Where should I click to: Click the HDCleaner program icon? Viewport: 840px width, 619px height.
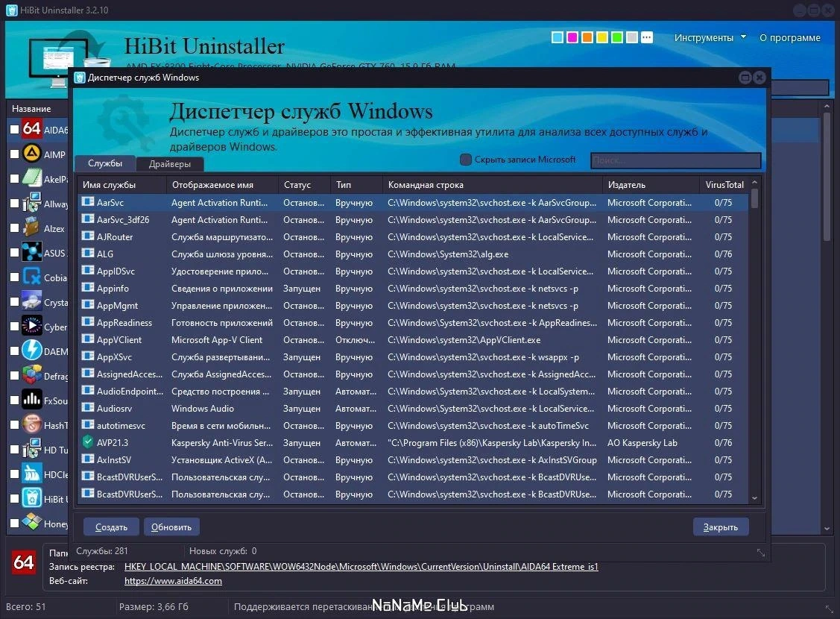coord(31,474)
